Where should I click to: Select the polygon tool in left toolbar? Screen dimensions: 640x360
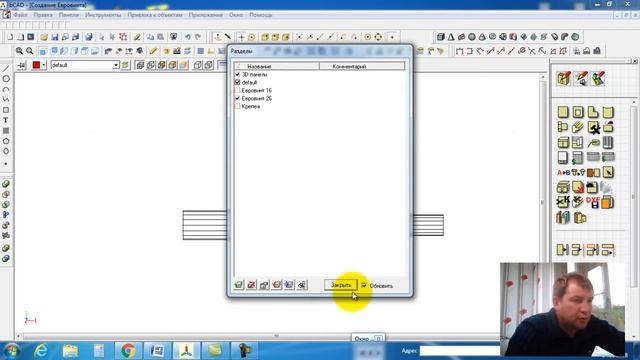(x=6, y=141)
